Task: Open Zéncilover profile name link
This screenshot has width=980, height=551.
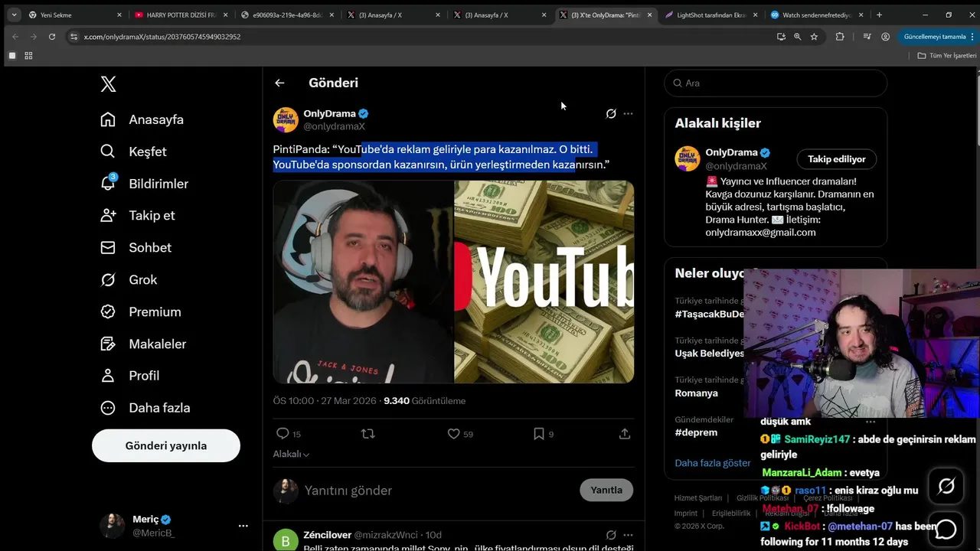Action: pos(327,535)
